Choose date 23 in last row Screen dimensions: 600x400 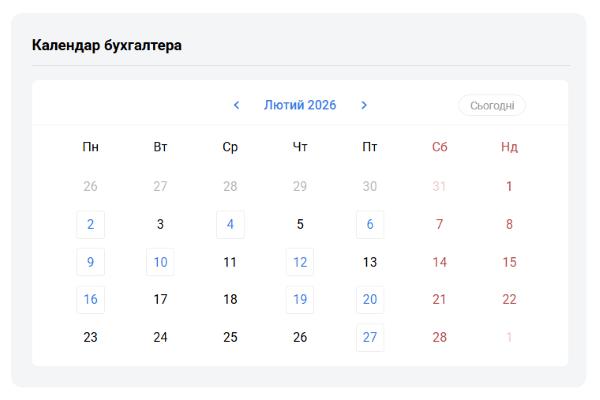[x=91, y=337]
